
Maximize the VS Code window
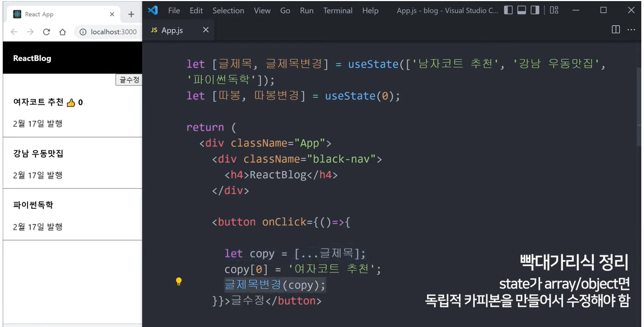coord(604,10)
